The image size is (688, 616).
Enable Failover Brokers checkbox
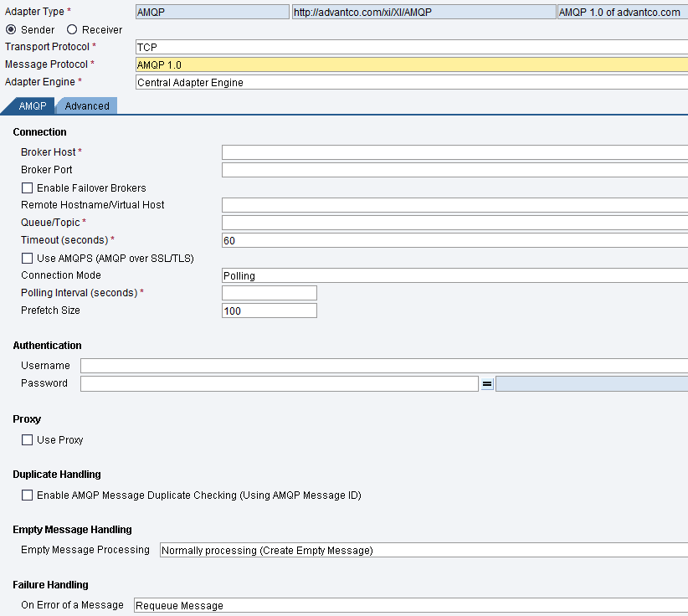tap(28, 187)
